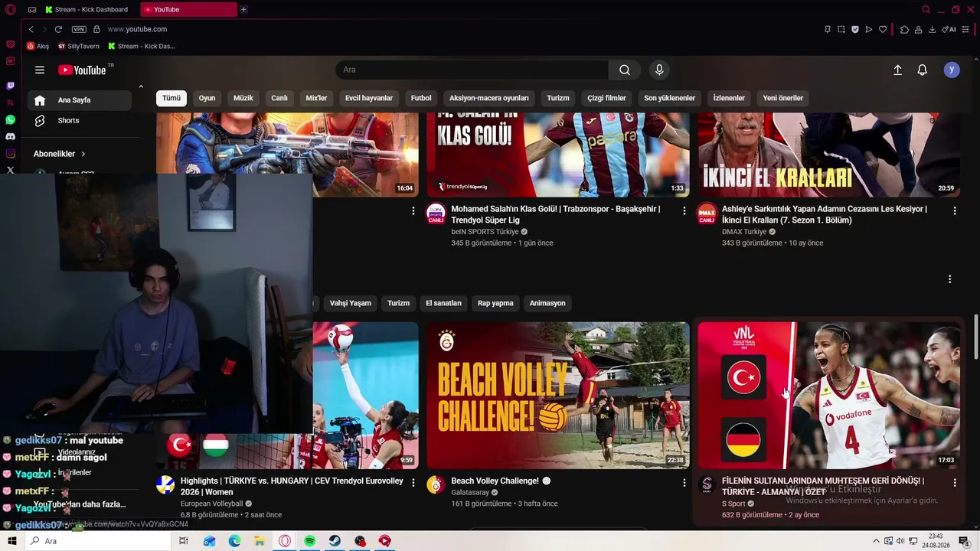Open Steam from the Windows taskbar
980x551 pixels.
(x=335, y=541)
